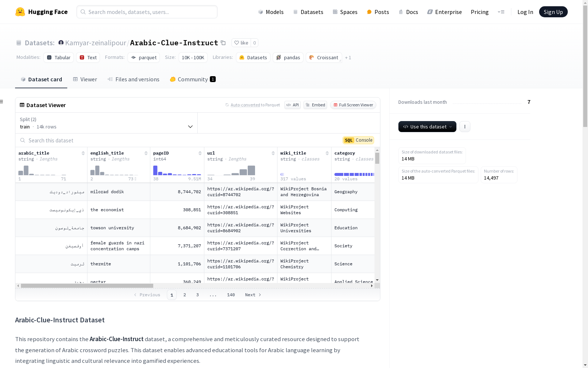Go to page 140 of the table

231,295
